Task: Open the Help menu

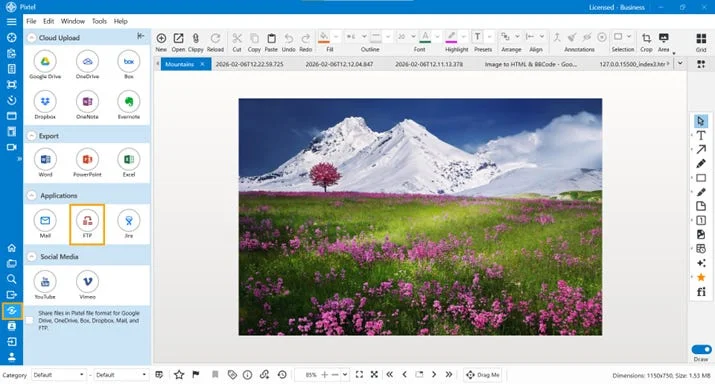Action: 121,21
